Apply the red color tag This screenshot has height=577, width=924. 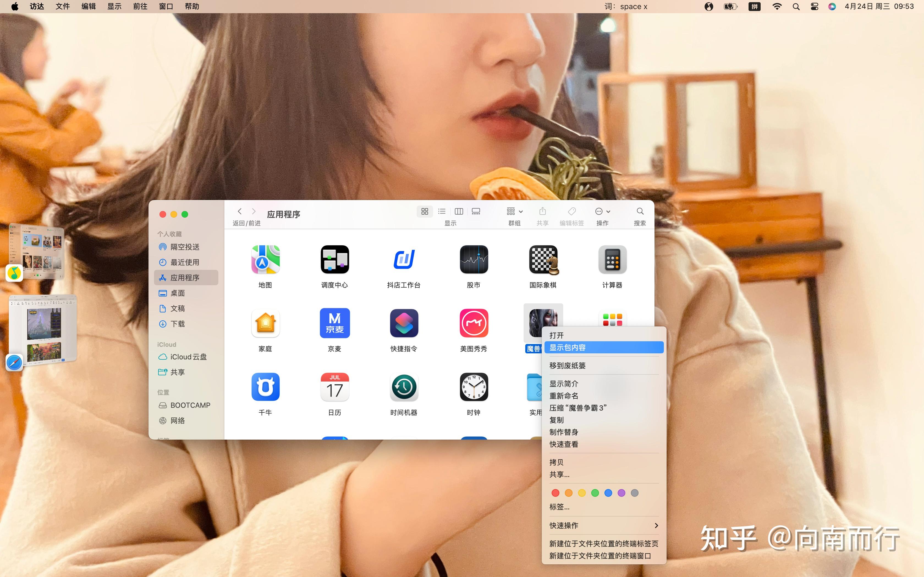[555, 493]
